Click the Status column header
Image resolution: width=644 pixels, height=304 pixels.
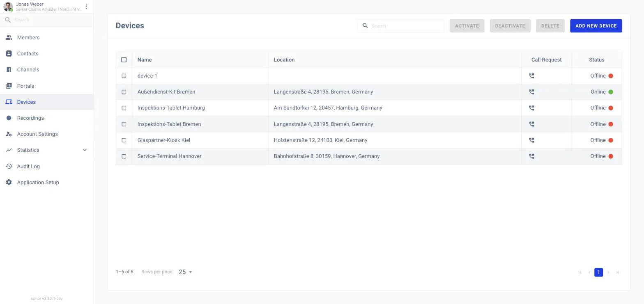click(597, 60)
